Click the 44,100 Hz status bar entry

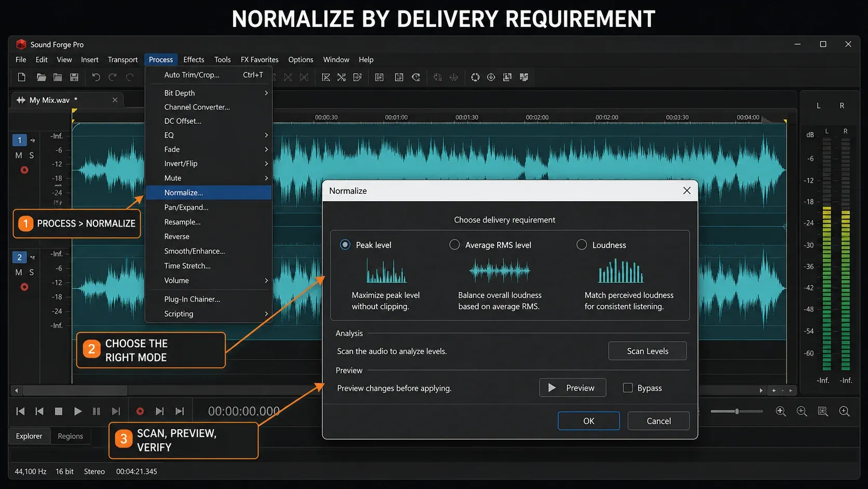pos(31,471)
